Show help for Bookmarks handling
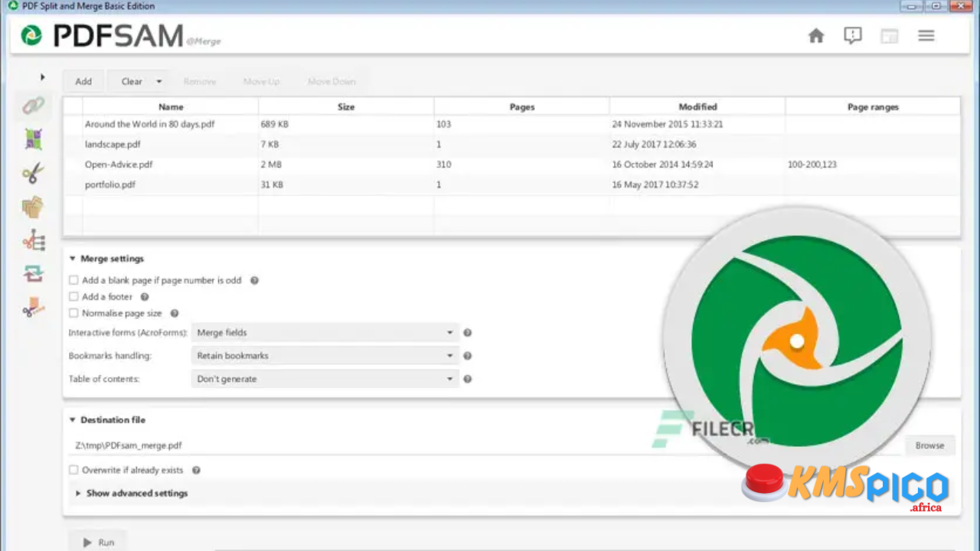The image size is (980, 551). (467, 356)
